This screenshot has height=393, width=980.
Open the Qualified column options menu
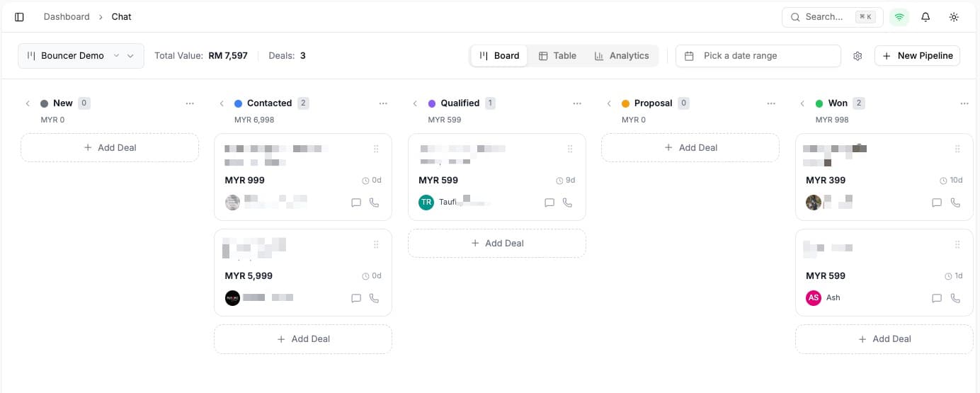pyautogui.click(x=577, y=103)
